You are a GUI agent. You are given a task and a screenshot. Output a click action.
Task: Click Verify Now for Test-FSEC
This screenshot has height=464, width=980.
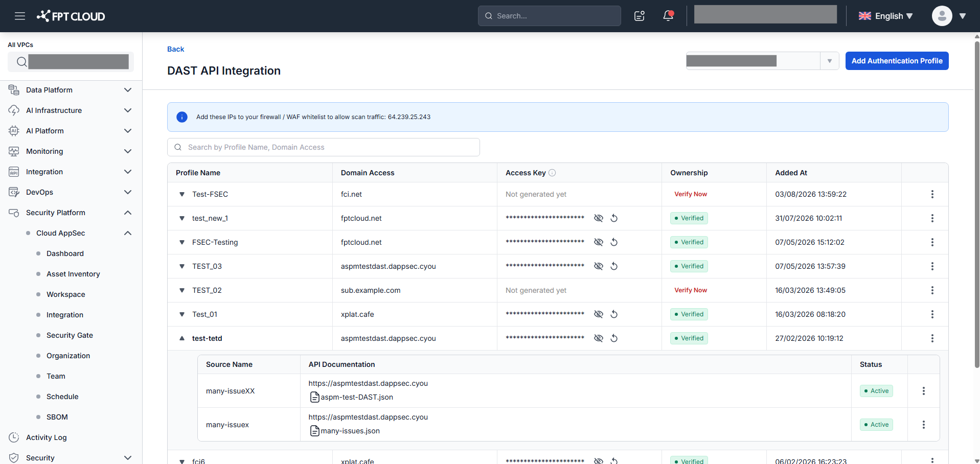[x=691, y=194]
